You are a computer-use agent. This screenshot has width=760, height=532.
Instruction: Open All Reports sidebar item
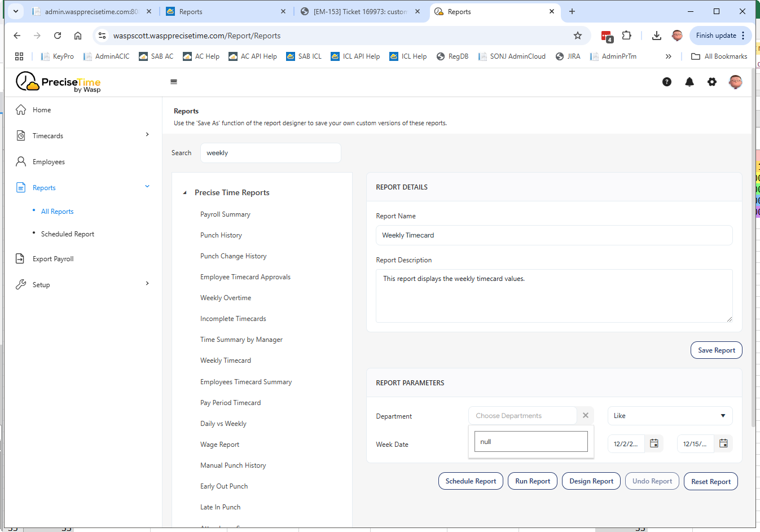tap(57, 212)
